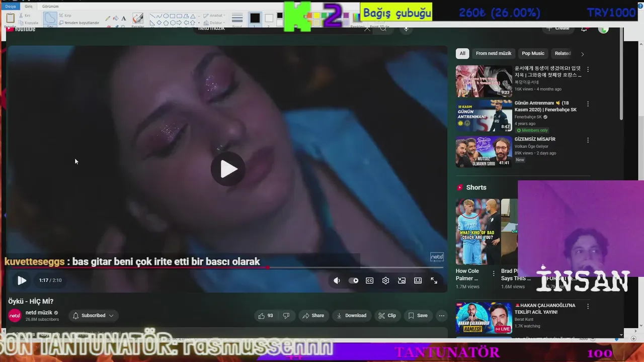Open options menu for Hakan Çalhanoğlu live video
The image size is (644, 362).
588,306
